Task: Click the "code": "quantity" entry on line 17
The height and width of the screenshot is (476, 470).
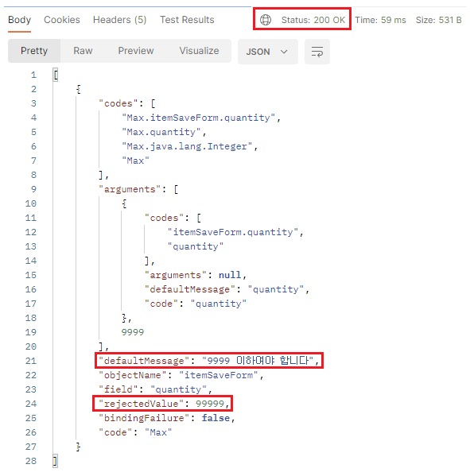Action: tap(196, 304)
